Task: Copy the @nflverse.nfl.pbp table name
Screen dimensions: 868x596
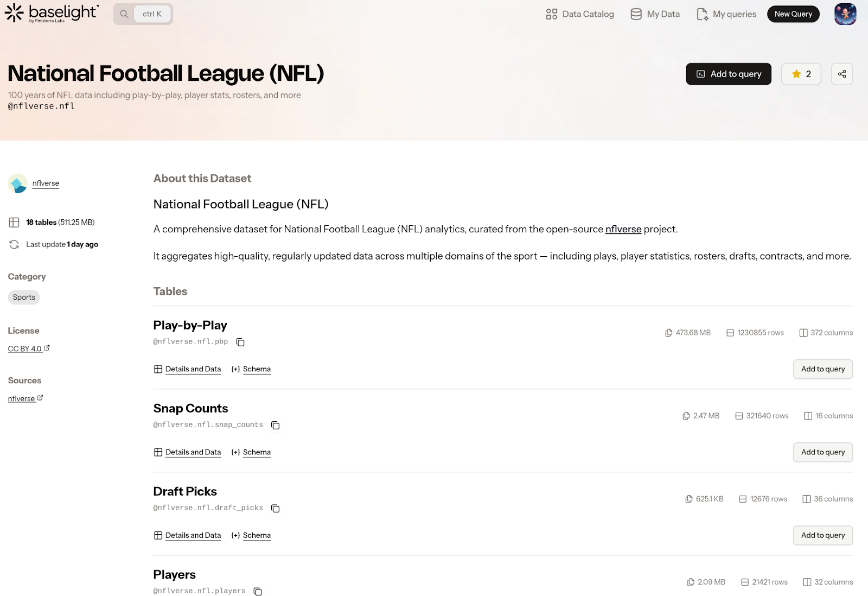Action: [x=240, y=342]
